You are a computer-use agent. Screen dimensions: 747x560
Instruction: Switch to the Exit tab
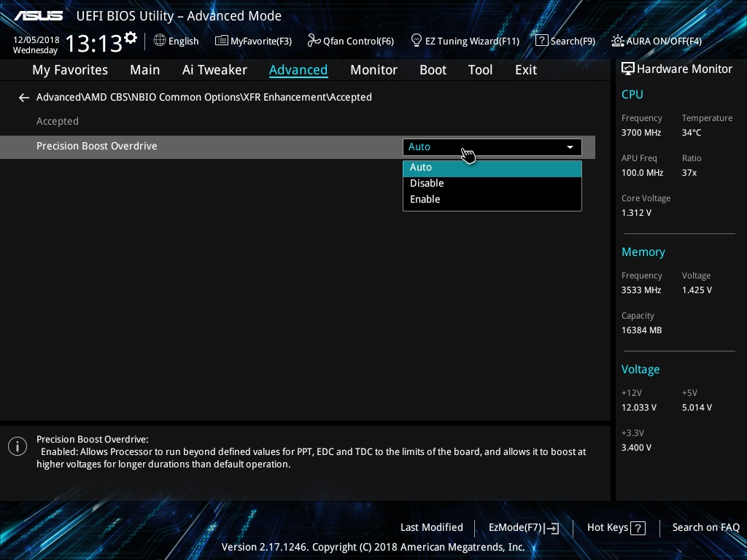(526, 70)
